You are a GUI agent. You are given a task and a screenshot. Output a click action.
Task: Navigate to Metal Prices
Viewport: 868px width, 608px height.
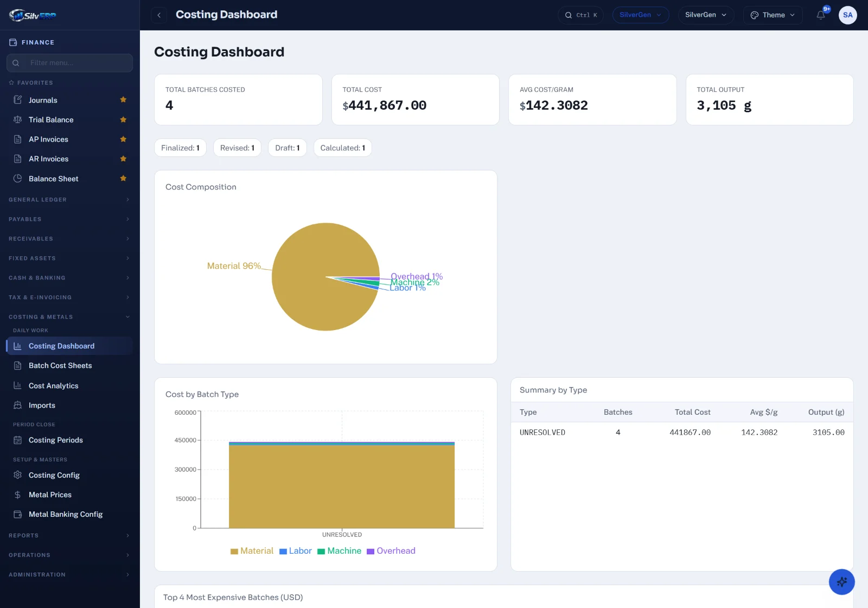click(x=70, y=495)
